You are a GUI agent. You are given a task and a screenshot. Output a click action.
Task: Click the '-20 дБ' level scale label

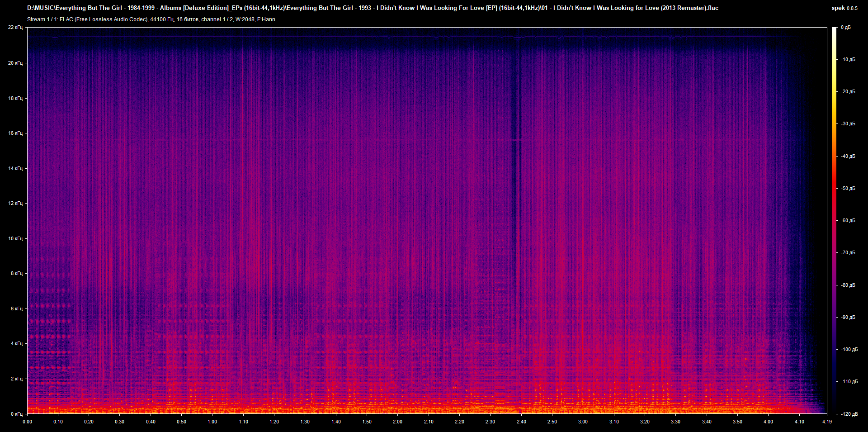[848, 92]
